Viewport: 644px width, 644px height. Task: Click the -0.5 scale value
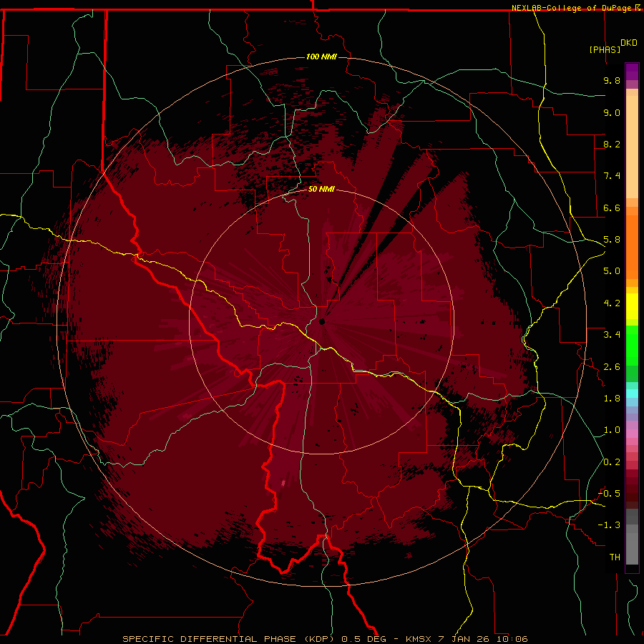(x=609, y=494)
